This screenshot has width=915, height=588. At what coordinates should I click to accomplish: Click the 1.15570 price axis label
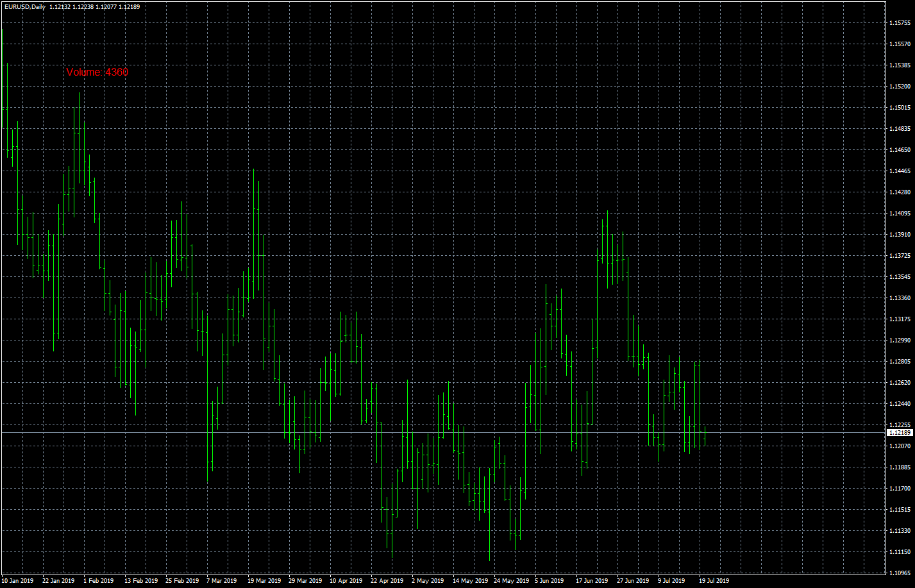pyautogui.click(x=900, y=44)
